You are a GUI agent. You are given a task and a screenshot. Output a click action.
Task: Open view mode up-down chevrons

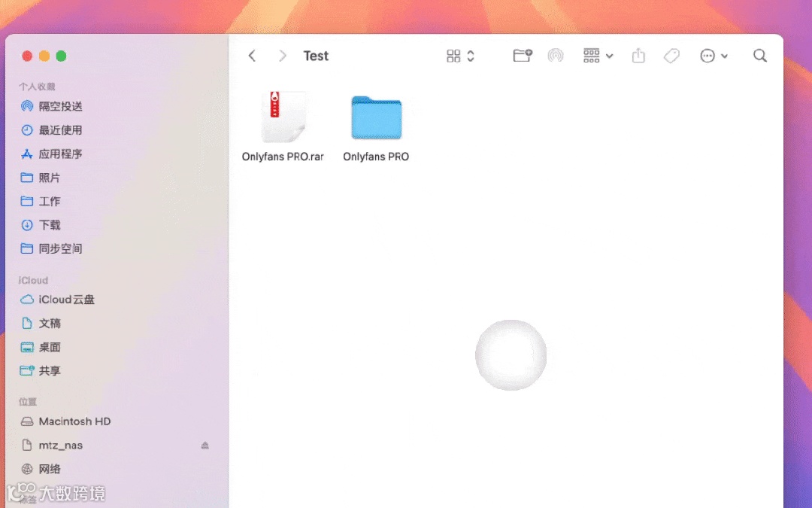(x=471, y=56)
